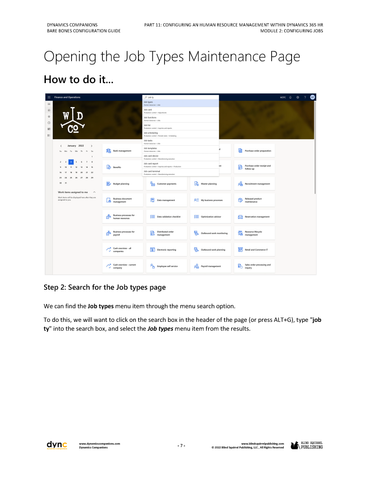The width and height of the screenshot is (370, 480).
Task: Open Bank management workspace tile
Action: (123, 151)
